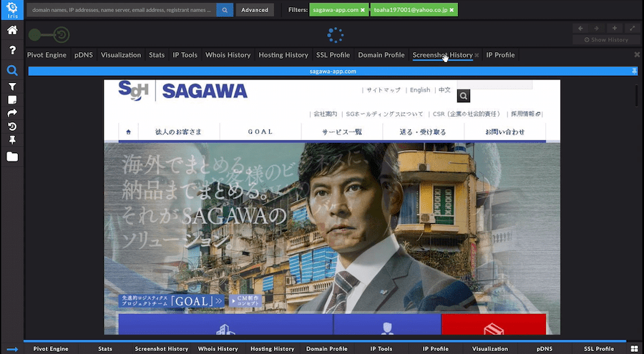Open the Stats tab
This screenshot has height=354, width=644.
click(157, 55)
